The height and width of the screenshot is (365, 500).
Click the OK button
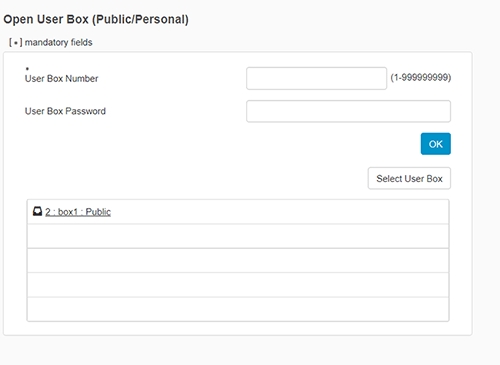[436, 144]
